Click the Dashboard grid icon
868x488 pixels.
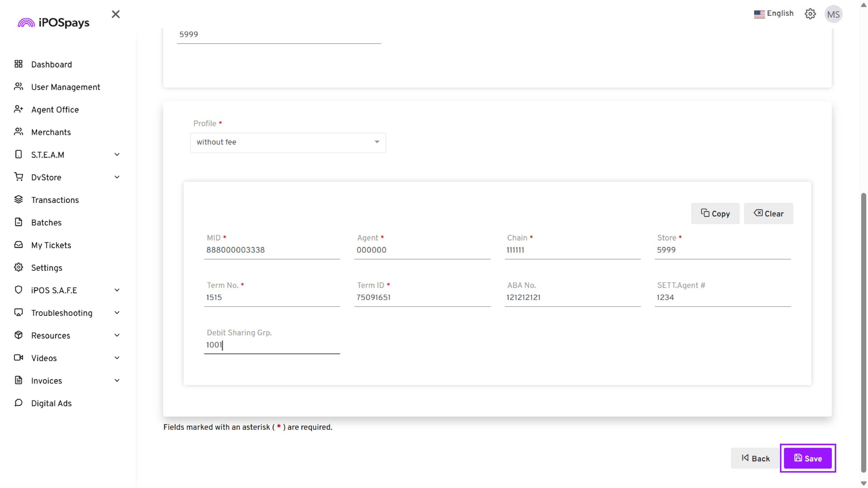click(19, 64)
